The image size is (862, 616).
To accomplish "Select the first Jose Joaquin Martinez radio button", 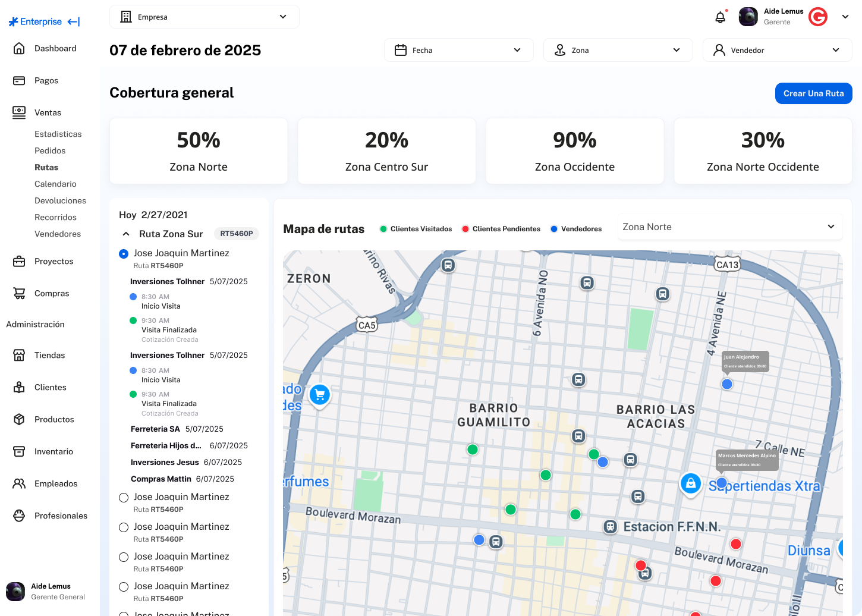I will pos(124,254).
